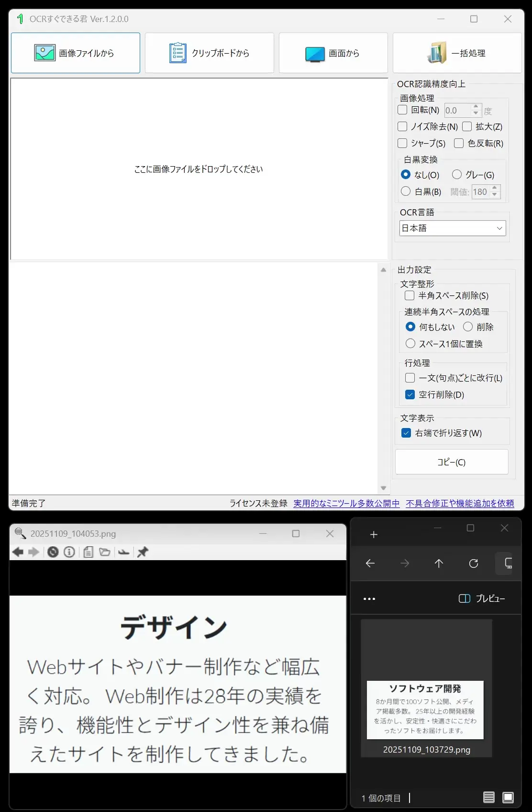Open image via 画像ファイルから button
532x812 pixels.
[x=76, y=53]
